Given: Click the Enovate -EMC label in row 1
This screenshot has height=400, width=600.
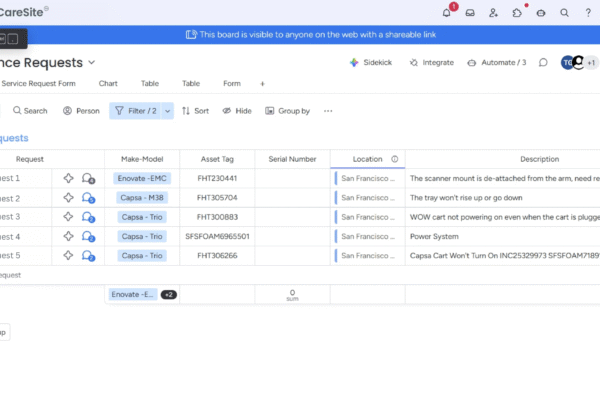Looking at the screenshot, I should pyautogui.click(x=143, y=179).
